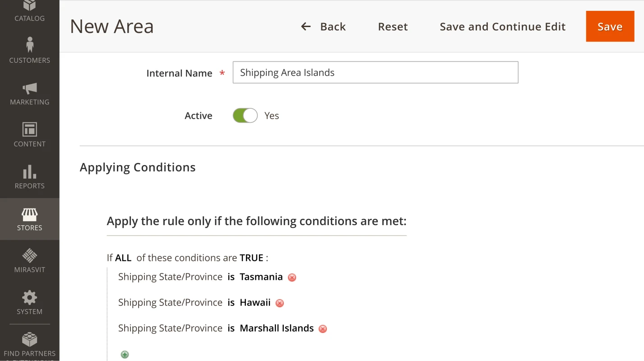Viewport: 644px width, 361px height.
Task: Open Find Partners & Extensions icon
Action: tap(29, 340)
